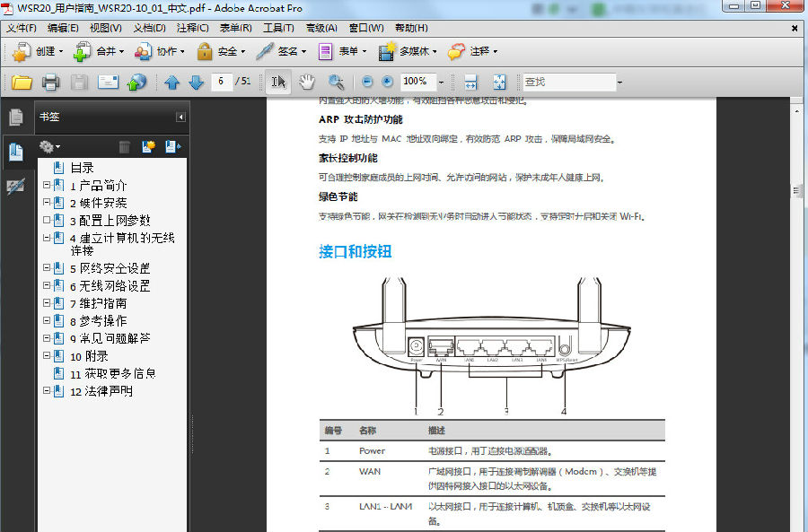Viewport: 808px width, 532px height.
Task: Fit page width with scrolling
Action: 470,82
